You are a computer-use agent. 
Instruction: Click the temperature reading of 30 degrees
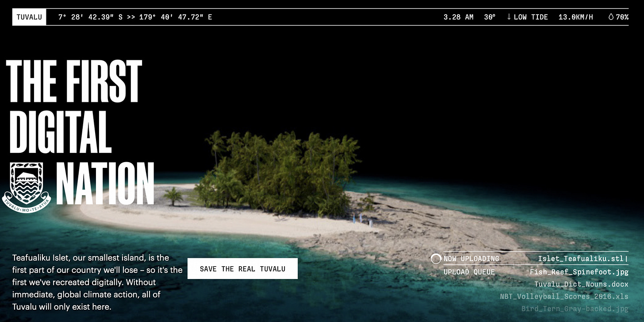490,17
